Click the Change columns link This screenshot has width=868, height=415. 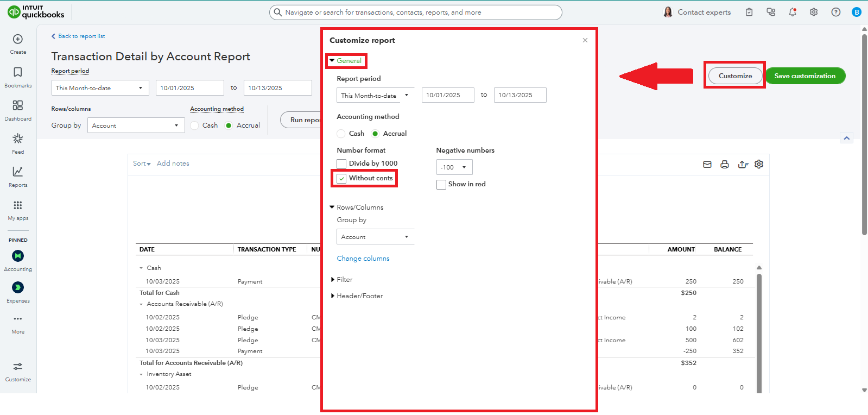[363, 259]
